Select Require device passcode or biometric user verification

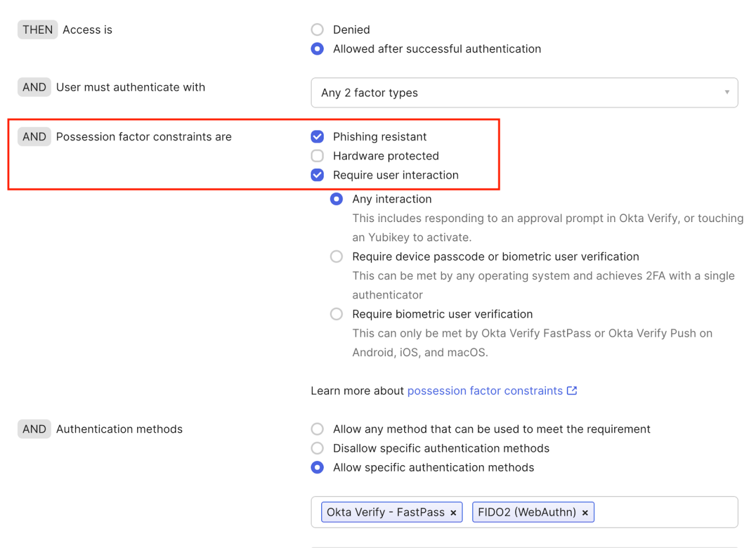(x=336, y=256)
